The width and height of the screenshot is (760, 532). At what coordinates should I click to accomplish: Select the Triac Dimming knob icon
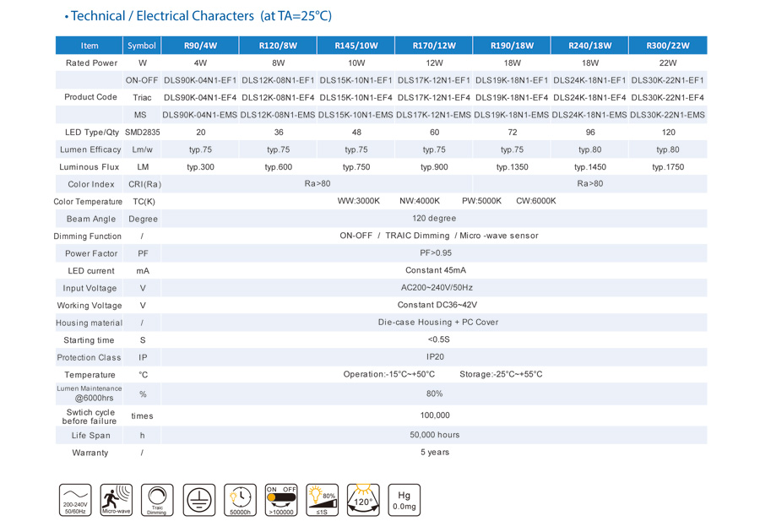(157, 499)
